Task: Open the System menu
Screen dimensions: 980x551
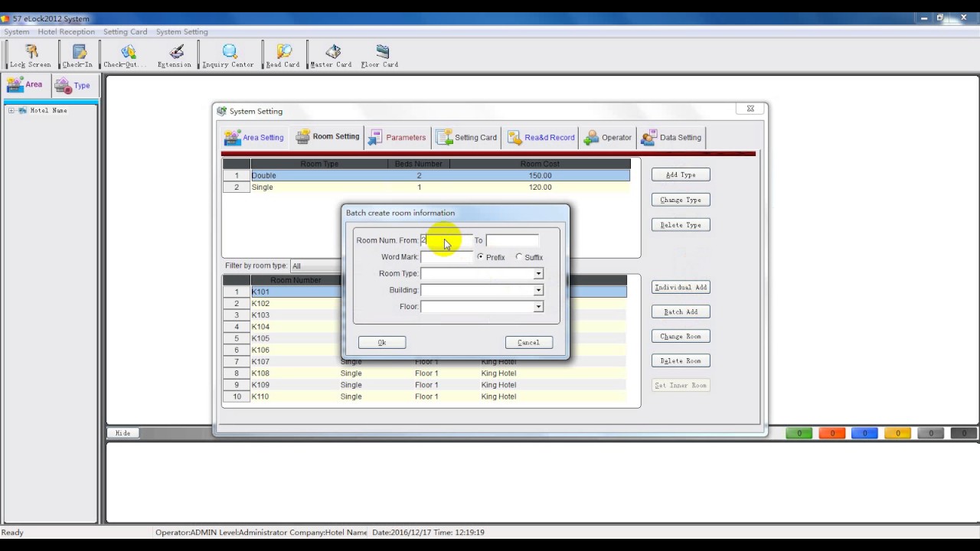Action: pos(17,32)
